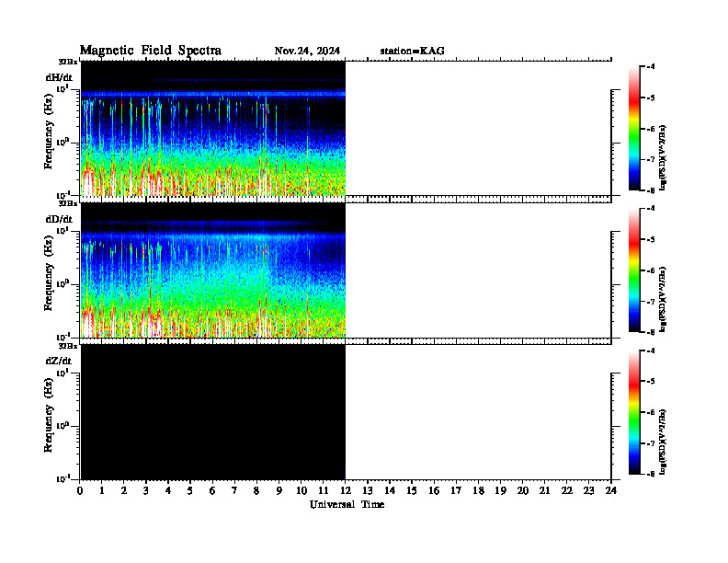Click the hour "24" tick label
Image resolution: width=728 pixels, height=563 pixels.
tap(611, 490)
